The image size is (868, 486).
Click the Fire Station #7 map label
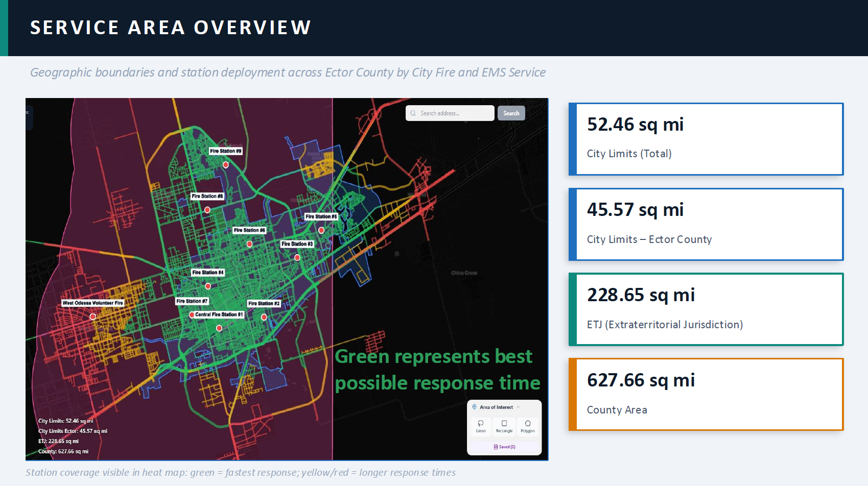click(192, 301)
